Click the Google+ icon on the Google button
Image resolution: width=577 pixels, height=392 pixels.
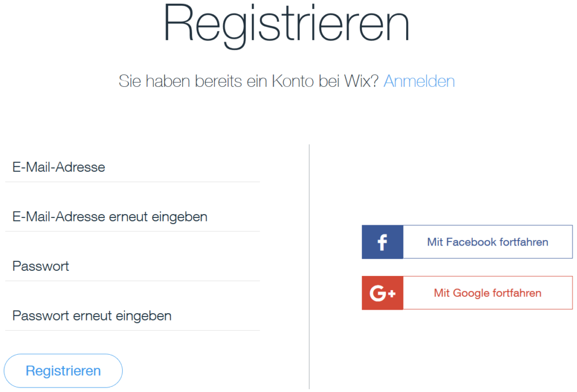382,293
